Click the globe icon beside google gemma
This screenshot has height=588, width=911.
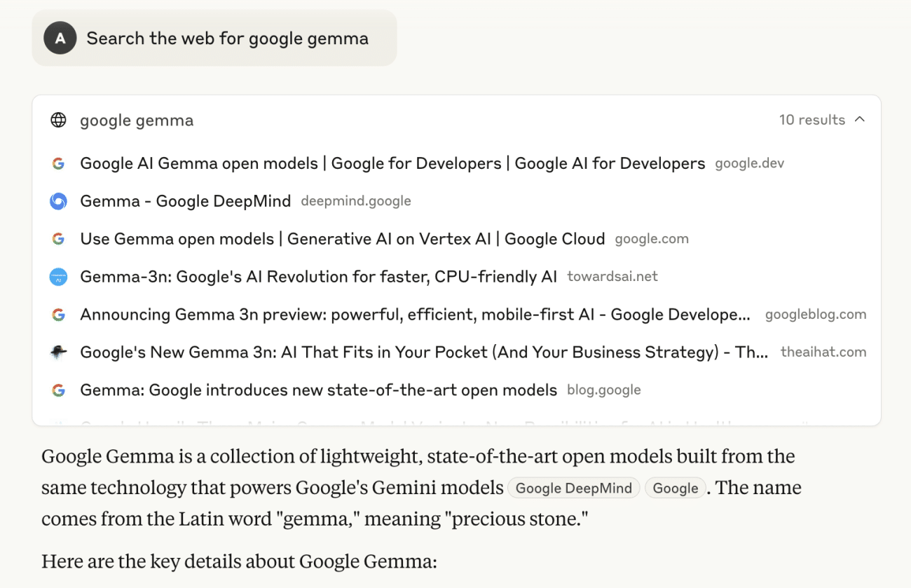coord(58,120)
